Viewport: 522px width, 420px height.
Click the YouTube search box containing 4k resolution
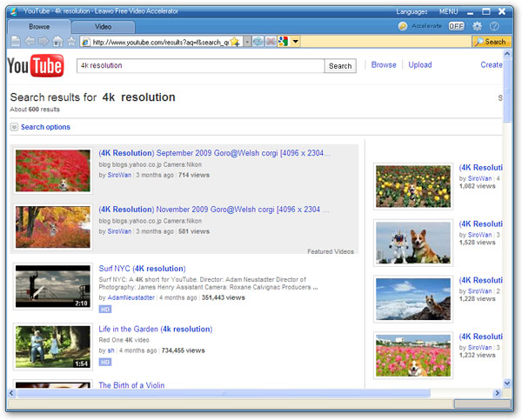200,65
